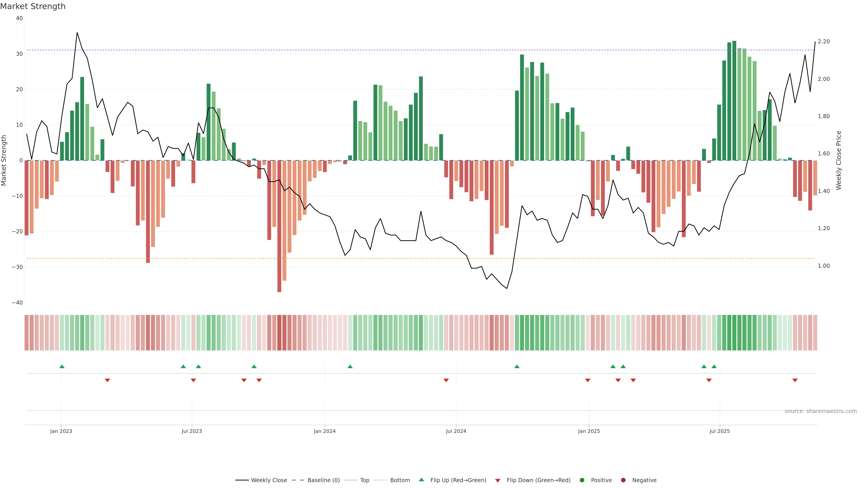Click the Market Strength chart title

point(33,6)
